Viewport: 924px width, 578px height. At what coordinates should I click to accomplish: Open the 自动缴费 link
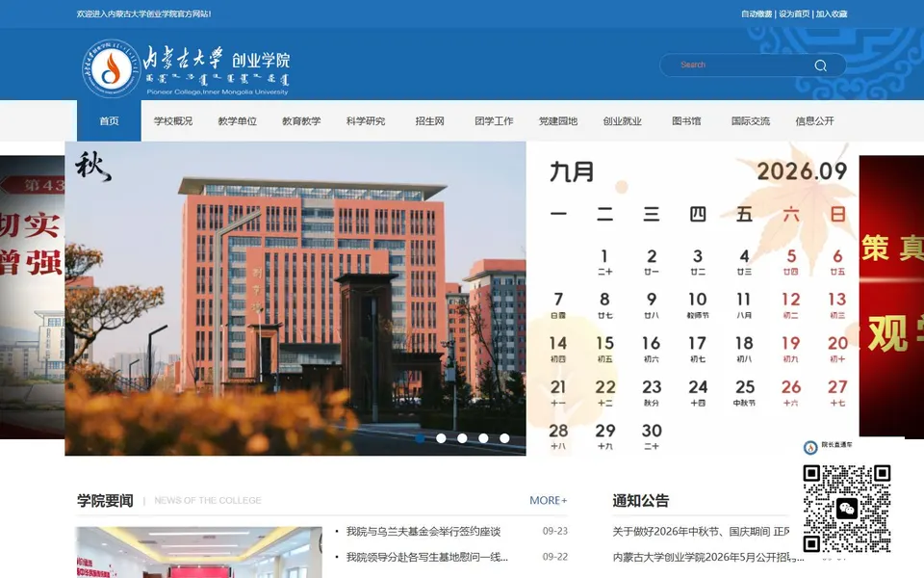(x=757, y=13)
